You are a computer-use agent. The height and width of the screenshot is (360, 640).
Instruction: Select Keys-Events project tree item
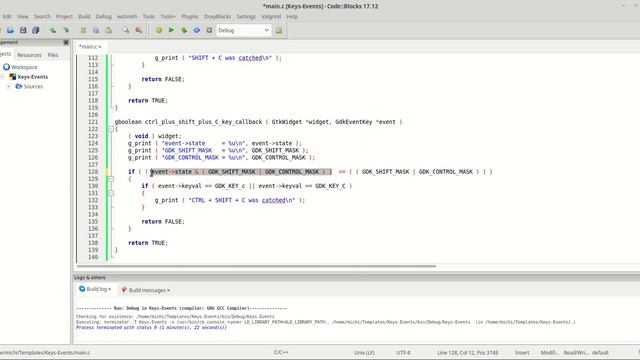[x=33, y=77]
